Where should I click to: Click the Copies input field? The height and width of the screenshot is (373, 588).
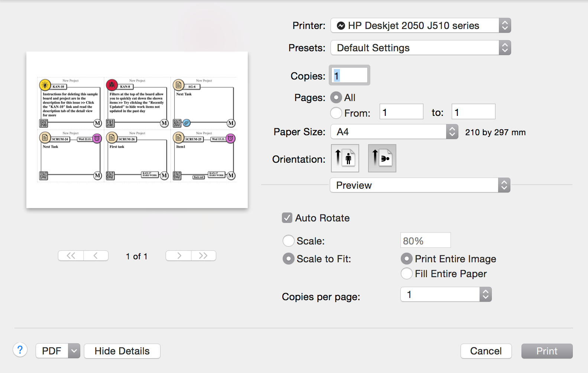[x=350, y=76]
